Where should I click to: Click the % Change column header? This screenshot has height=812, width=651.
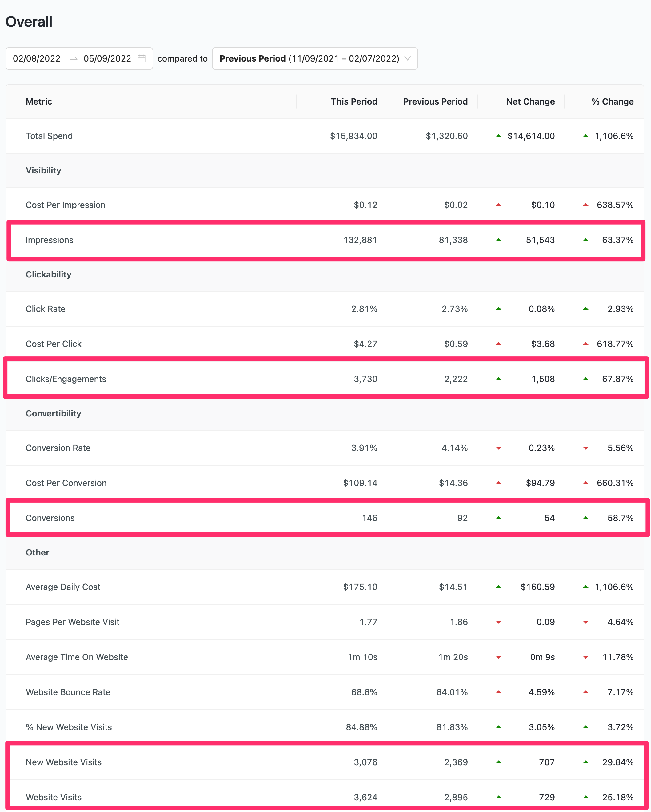point(612,101)
